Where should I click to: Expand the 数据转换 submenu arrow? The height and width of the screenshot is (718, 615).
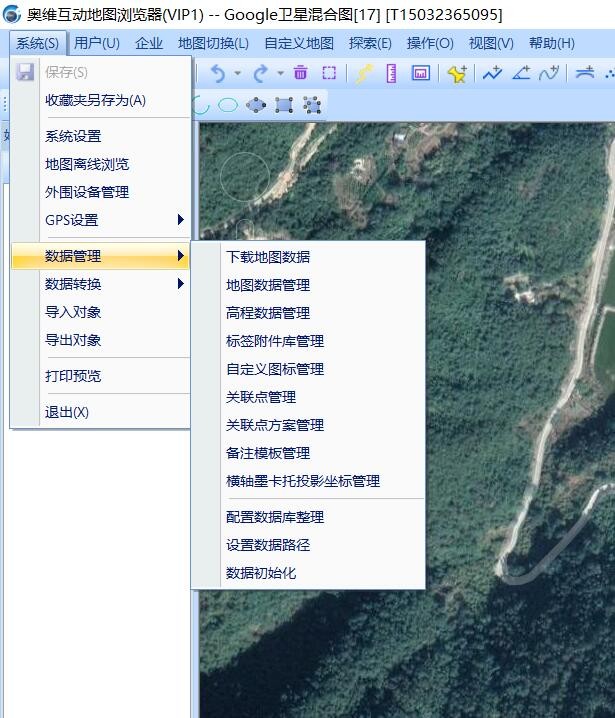tap(181, 284)
